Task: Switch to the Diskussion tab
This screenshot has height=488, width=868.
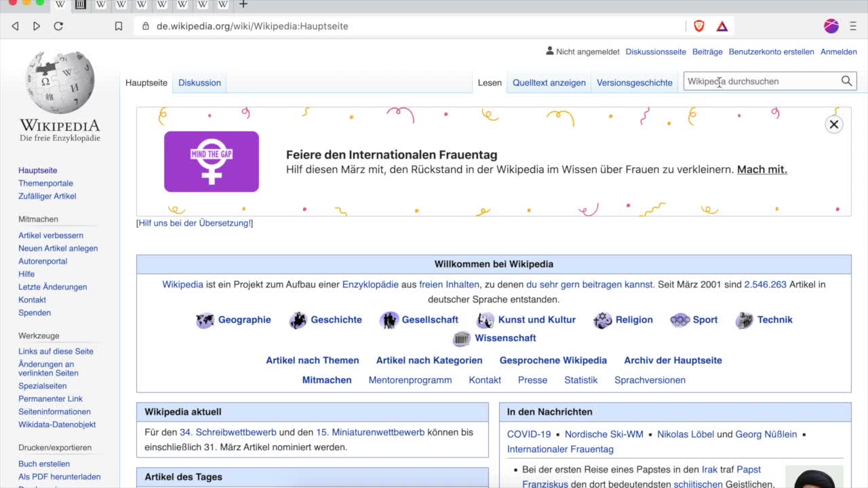Action: coord(199,83)
